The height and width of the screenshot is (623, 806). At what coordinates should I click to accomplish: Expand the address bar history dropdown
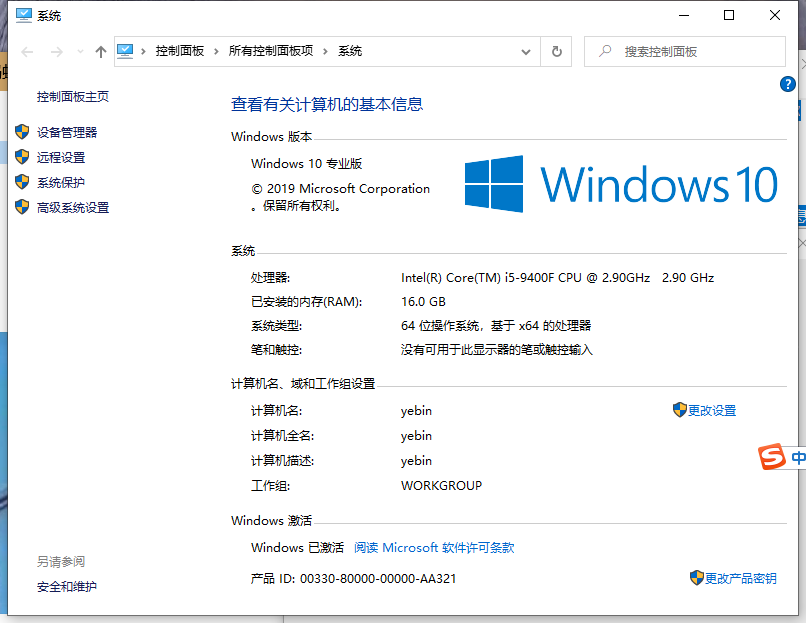click(526, 51)
